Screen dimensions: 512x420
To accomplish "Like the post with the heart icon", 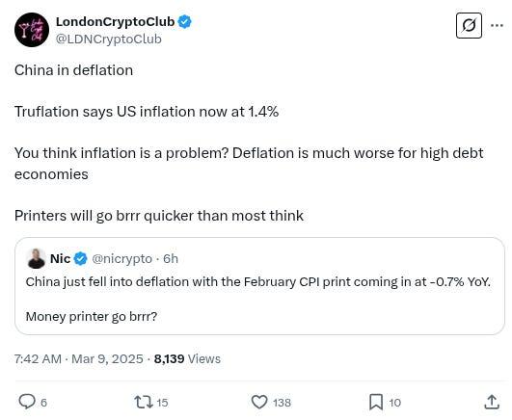I will [x=259, y=402].
